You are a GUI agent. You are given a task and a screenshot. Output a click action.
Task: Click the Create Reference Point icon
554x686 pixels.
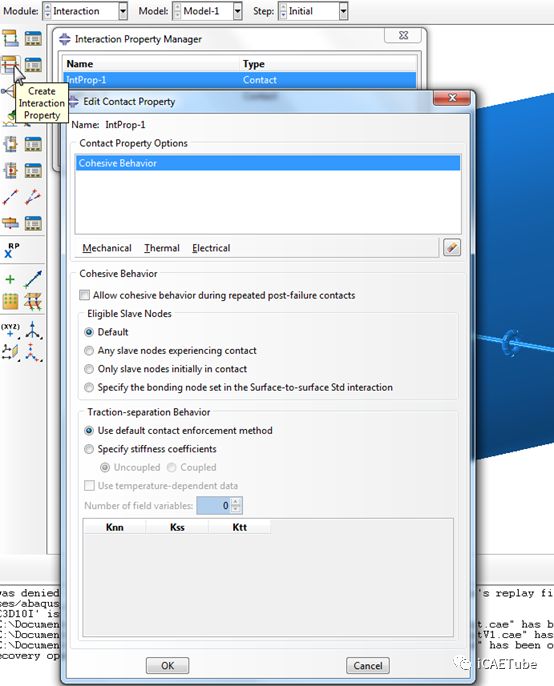click(x=11, y=250)
